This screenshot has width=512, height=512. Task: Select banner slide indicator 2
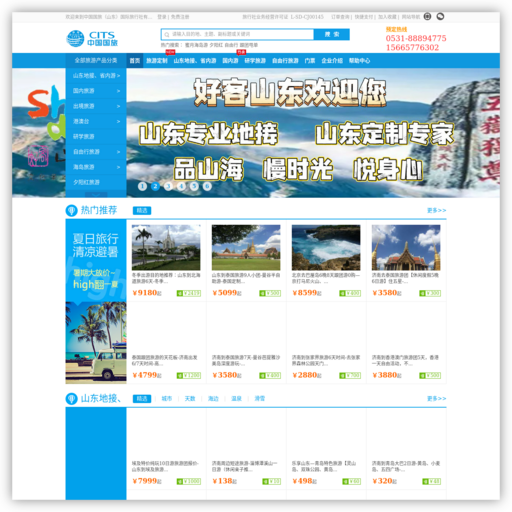click(155, 186)
